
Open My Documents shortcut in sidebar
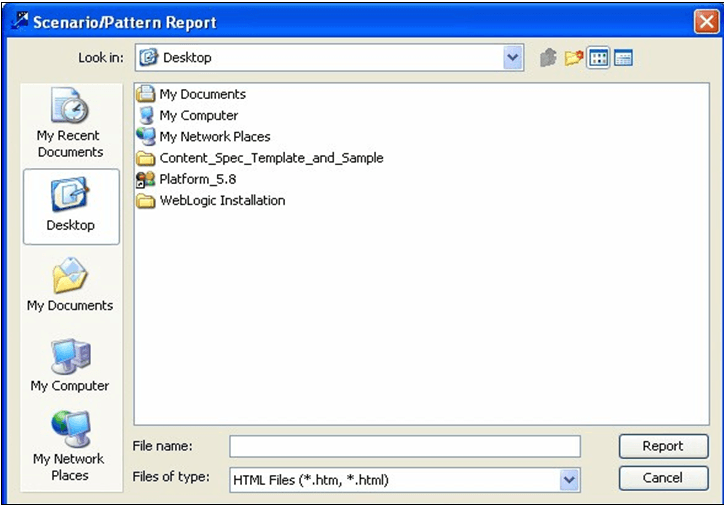(x=70, y=286)
